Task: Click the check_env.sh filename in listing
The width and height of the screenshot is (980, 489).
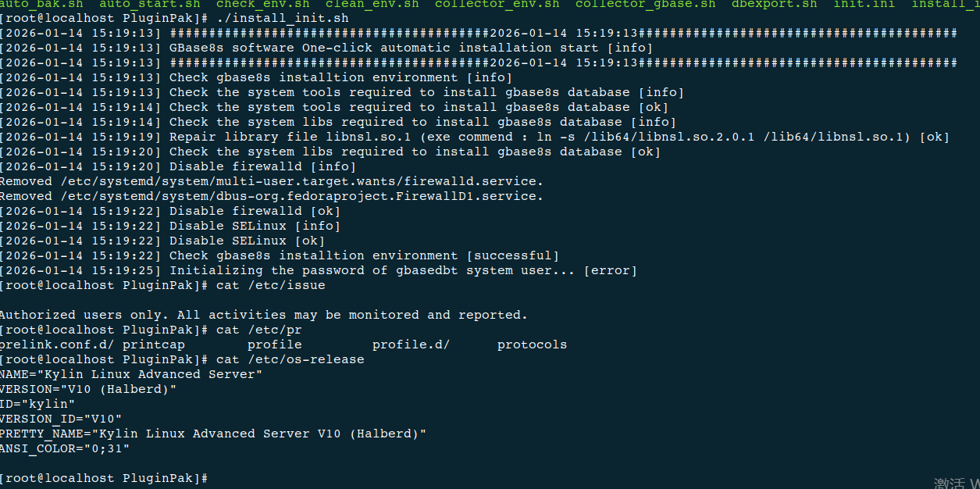Action: tap(262, 4)
